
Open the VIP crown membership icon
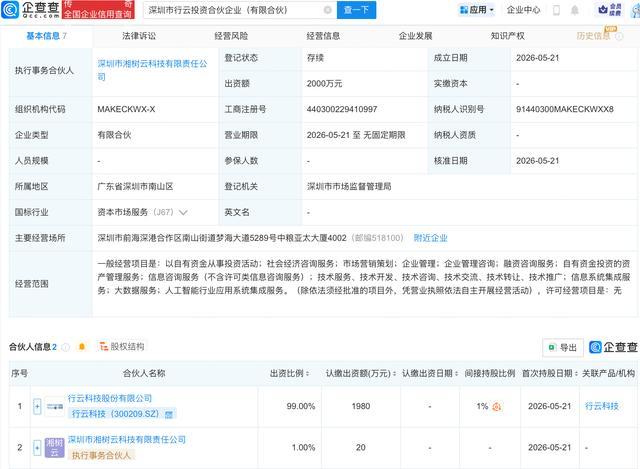[x=609, y=10]
